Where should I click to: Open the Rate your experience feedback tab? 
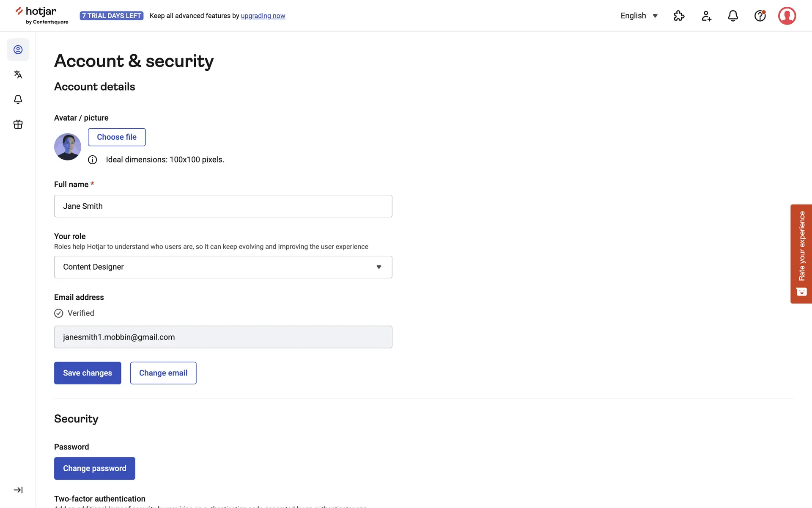point(801,254)
